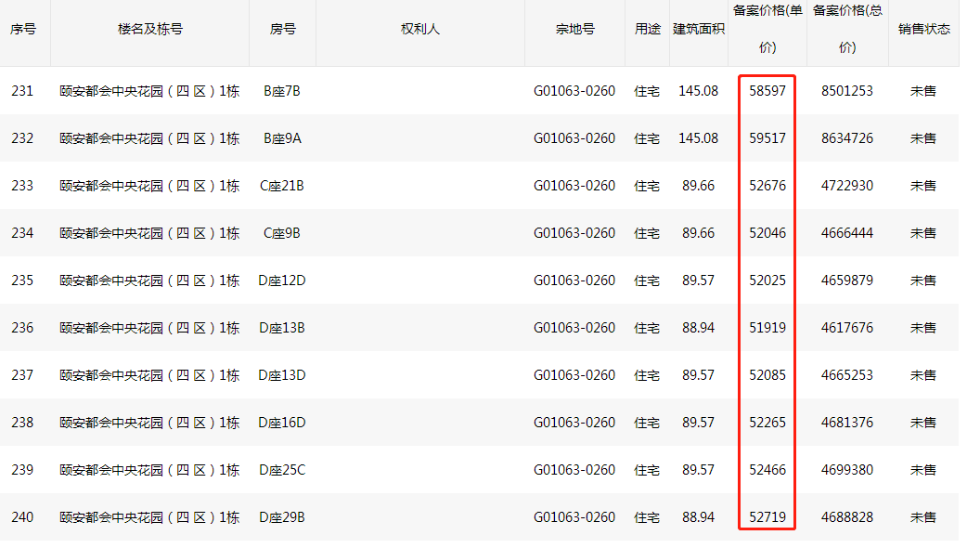This screenshot has height=548, width=980.
Task: Click the 宗地号 column header
Action: (x=575, y=30)
